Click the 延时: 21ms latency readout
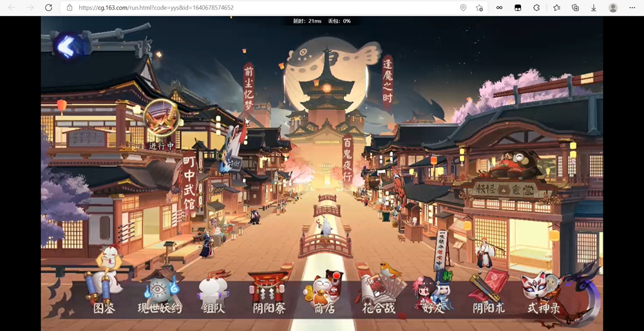 [307, 21]
